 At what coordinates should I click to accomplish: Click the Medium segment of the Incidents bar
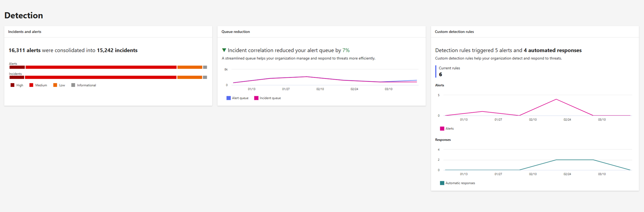pos(100,77)
